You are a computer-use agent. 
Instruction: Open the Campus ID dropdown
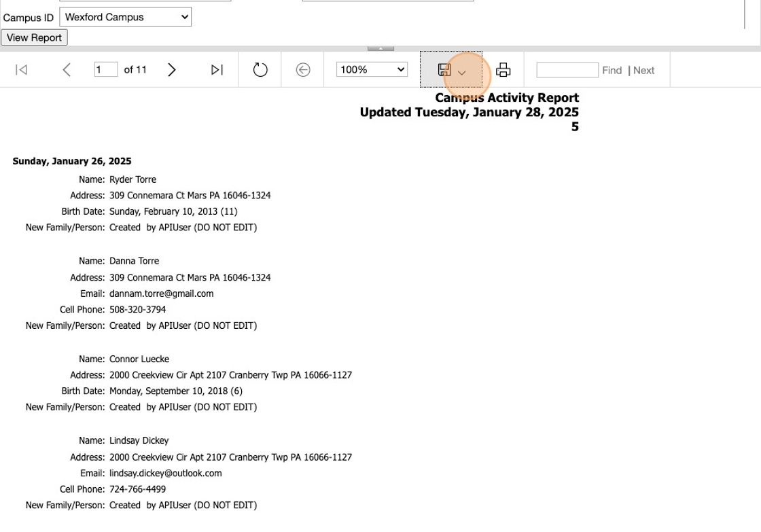coord(125,17)
